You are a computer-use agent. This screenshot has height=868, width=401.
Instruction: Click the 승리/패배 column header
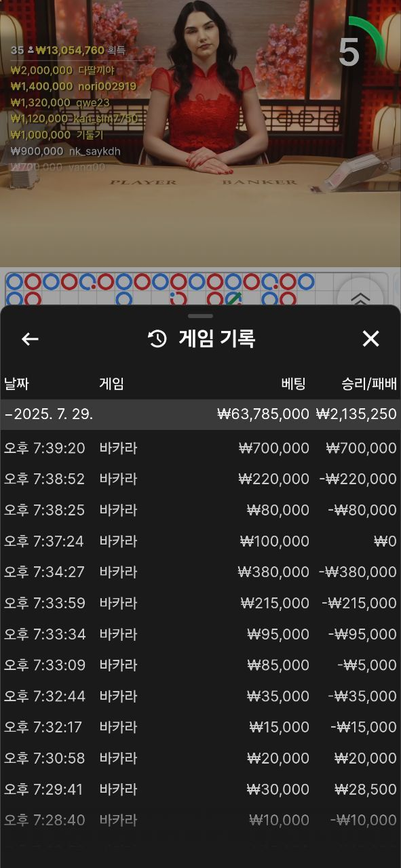click(368, 384)
